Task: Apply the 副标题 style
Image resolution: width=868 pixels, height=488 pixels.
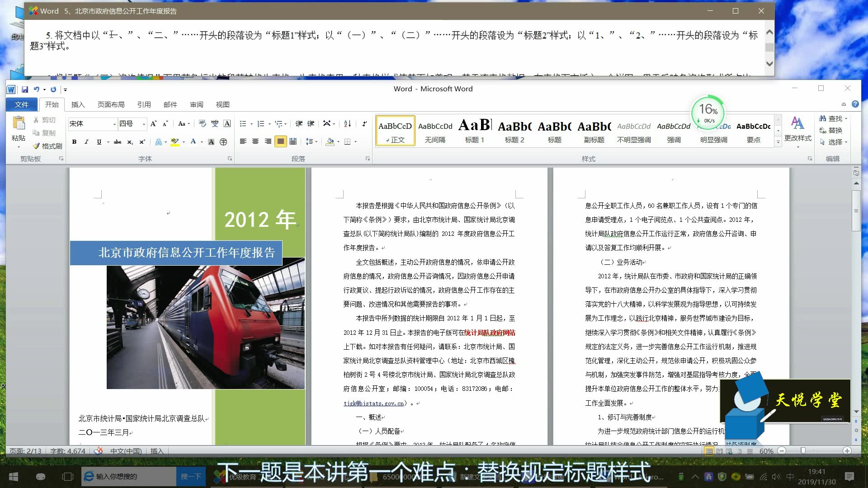Action: coord(594,130)
